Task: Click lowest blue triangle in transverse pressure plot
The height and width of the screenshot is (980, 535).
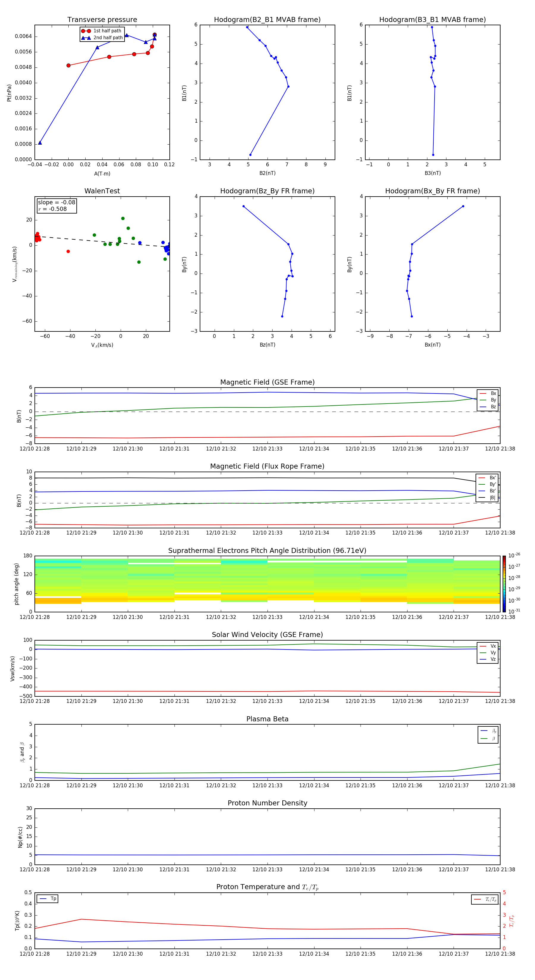Action: (40, 143)
